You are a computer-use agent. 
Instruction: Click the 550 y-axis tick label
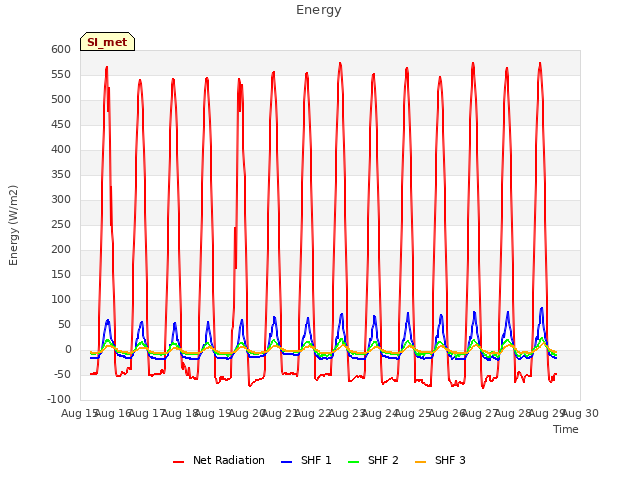61,74
